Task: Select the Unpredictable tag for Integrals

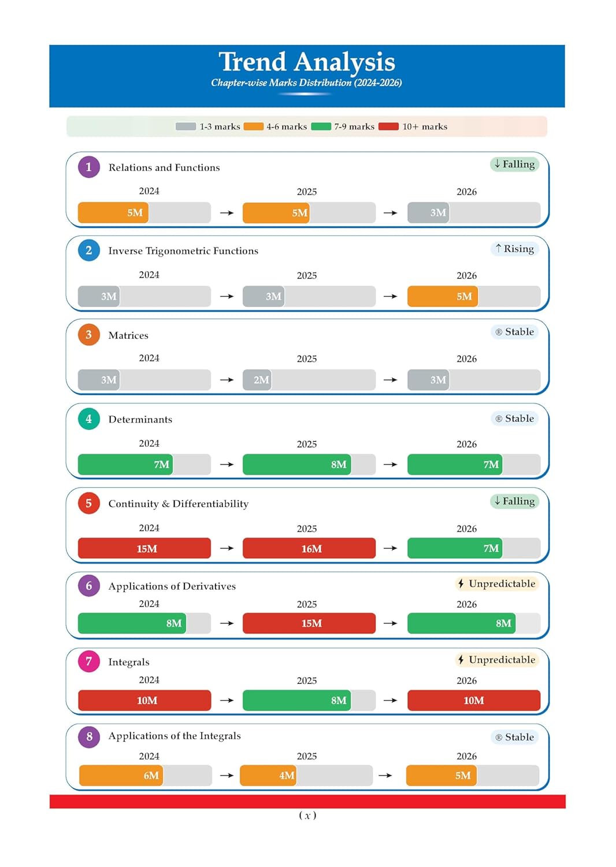Action: click(496, 659)
